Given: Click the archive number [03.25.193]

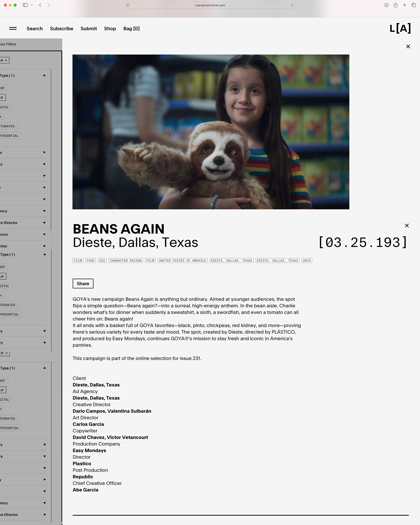Looking at the screenshot, I should click(363, 242).
